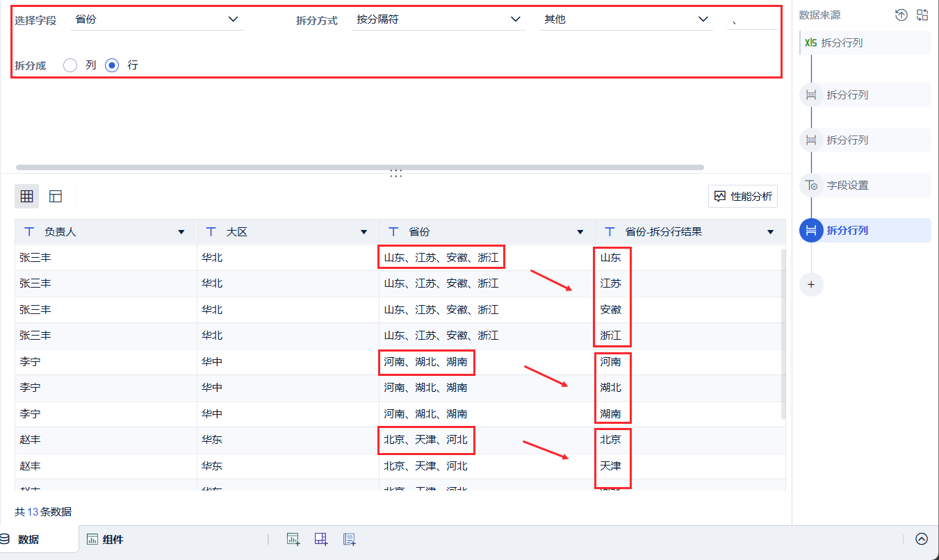Click 省份 cell 河南、湖北、湖南 in 湖南 result row

click(x=487, y=413)
